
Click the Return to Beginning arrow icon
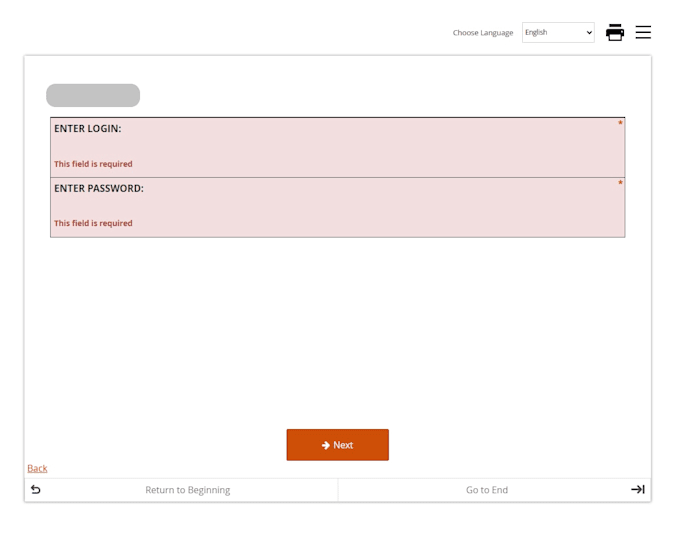pyautogui.click(x=36, y=490)
